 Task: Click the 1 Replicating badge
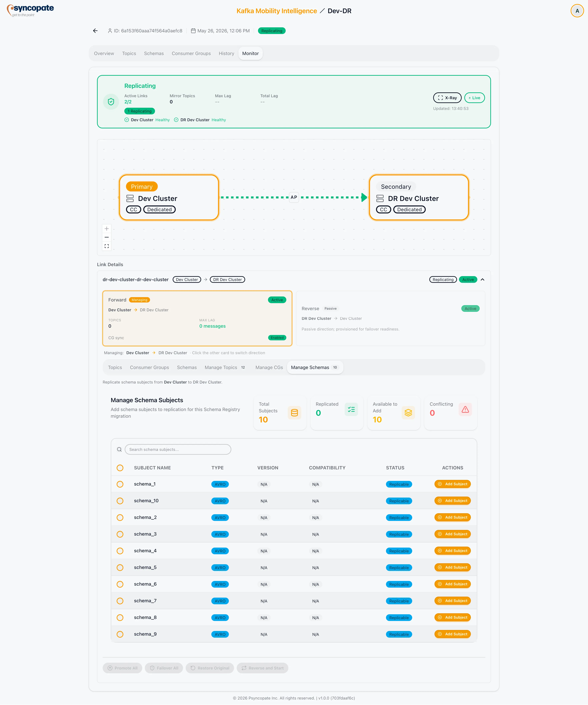tap(140, 111)
